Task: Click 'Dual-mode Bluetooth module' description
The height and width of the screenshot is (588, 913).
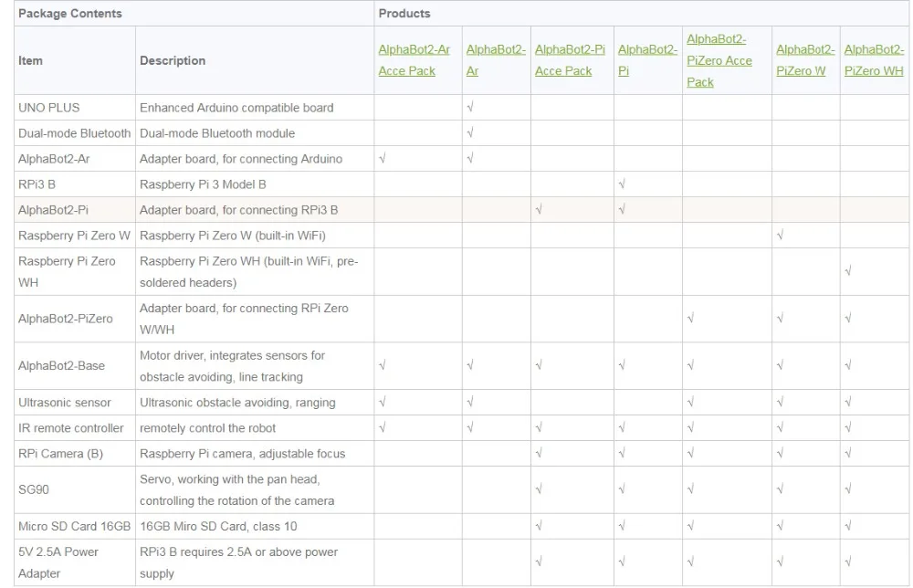Action: point(217,133)
